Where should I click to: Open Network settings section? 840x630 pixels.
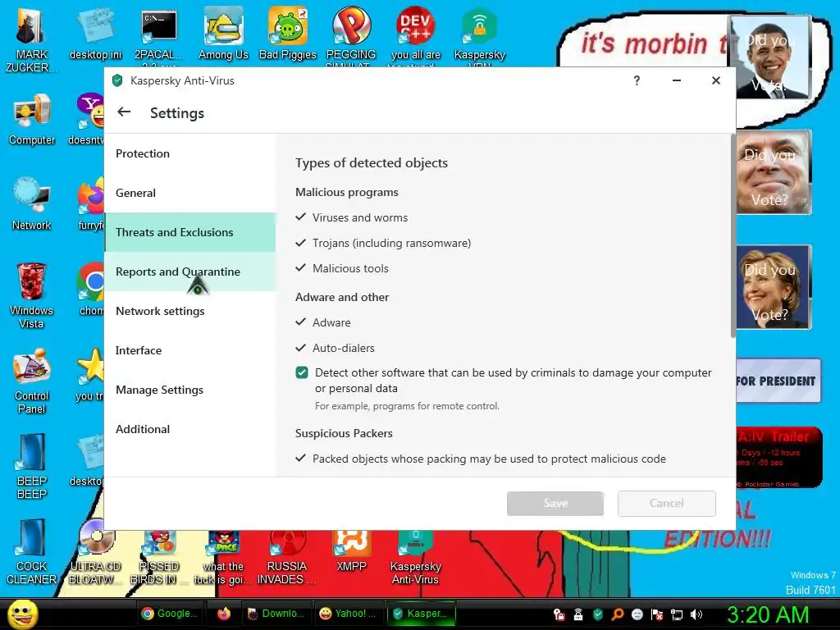pyautogui.click(x=190, y=311)
